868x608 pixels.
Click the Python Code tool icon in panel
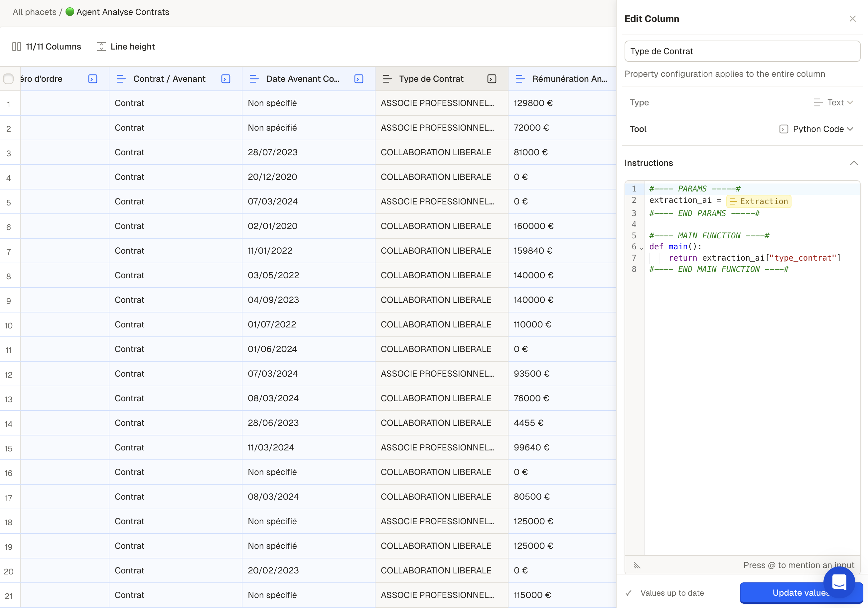[784, 129]
